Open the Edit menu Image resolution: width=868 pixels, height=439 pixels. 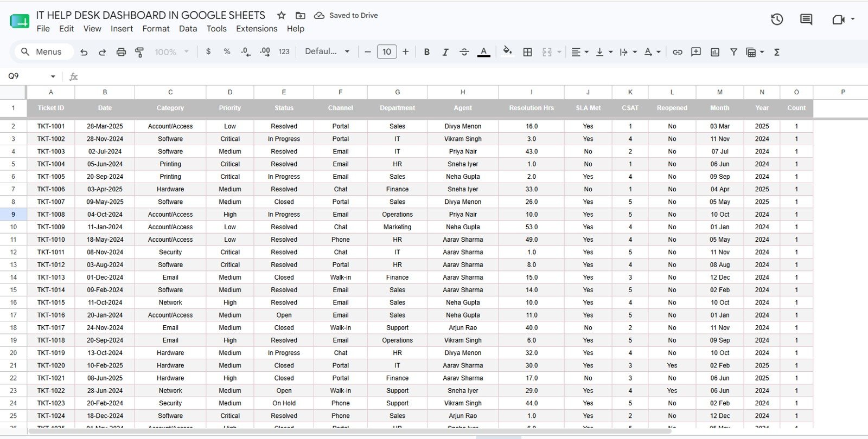pyautogui.click(x=67, y=29)
